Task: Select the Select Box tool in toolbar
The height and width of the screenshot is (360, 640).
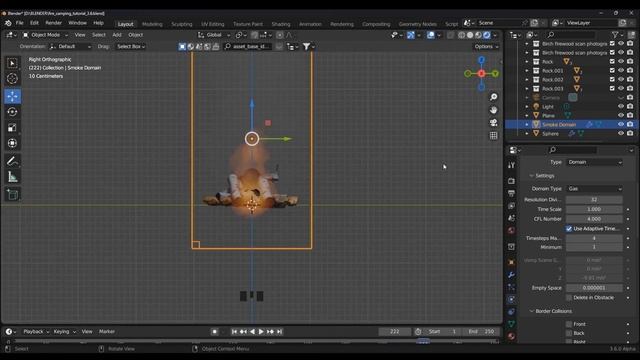Action: click(12, 63)
